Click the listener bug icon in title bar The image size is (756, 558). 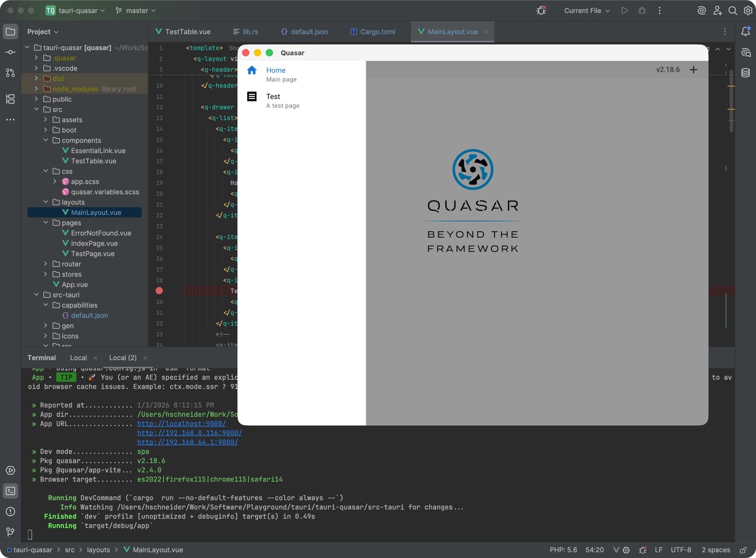click(541, 10)
